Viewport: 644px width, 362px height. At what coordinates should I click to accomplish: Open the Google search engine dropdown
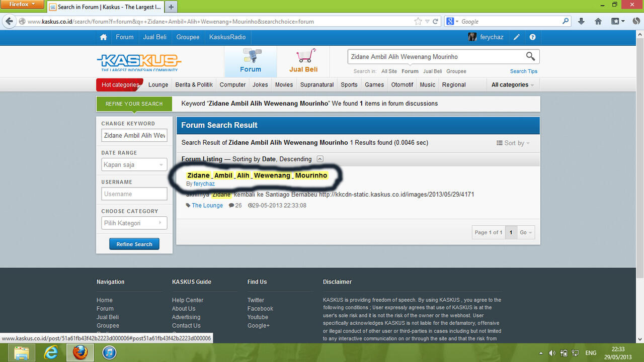(x=452, y=22)
